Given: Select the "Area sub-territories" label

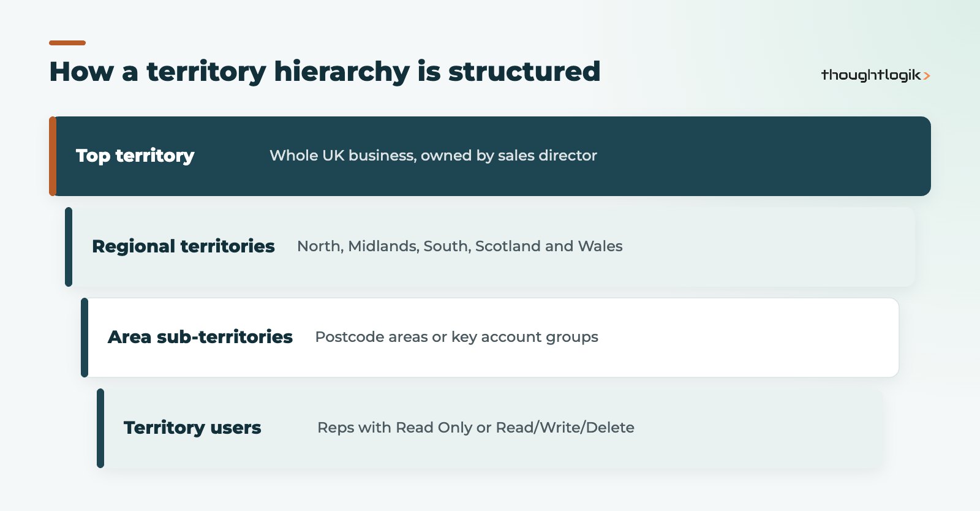Looking at the screenshot, I should [200, 337].
